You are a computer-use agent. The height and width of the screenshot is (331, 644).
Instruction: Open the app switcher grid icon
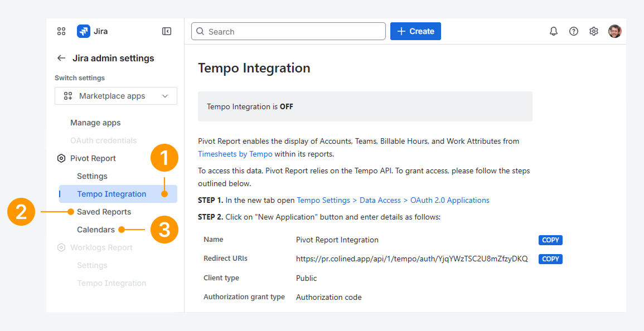pyautogui.click(x=61, y=31)
